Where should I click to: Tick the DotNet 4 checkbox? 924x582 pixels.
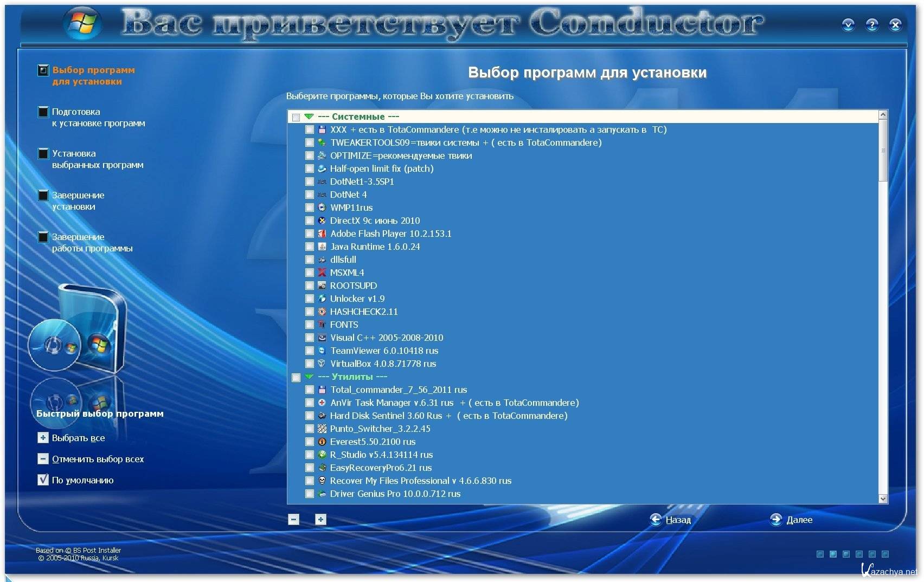(x=309, y=195)
